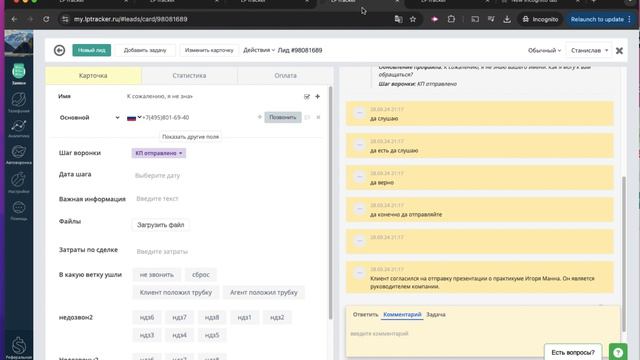Viewport: 640px width, 360px height.
Task: Click the translate page icon
Action: pos(398,19)
